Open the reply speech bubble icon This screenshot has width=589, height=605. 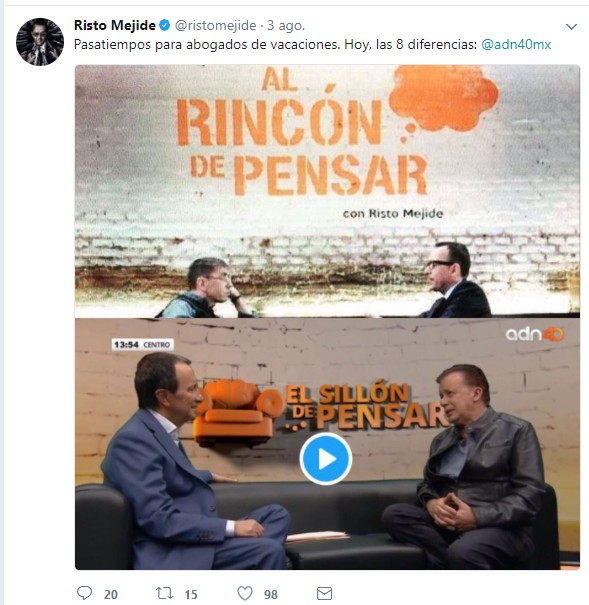pyautogui.click(x=84, y=593)
